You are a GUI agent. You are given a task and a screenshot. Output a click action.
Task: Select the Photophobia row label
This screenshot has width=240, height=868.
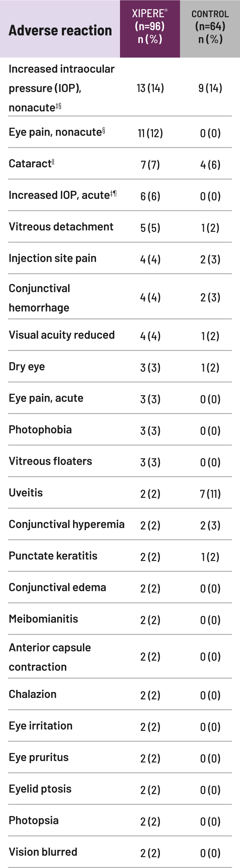(x=40, y=430)
